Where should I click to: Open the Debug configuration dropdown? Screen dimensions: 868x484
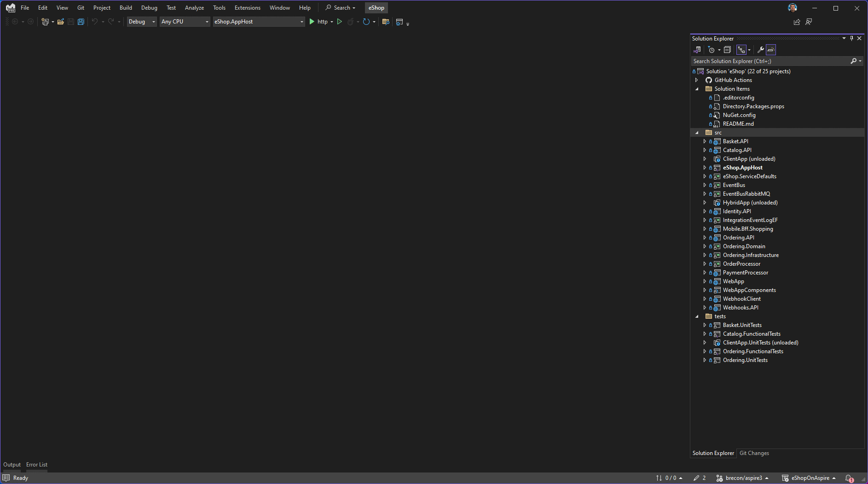[141, 22]
